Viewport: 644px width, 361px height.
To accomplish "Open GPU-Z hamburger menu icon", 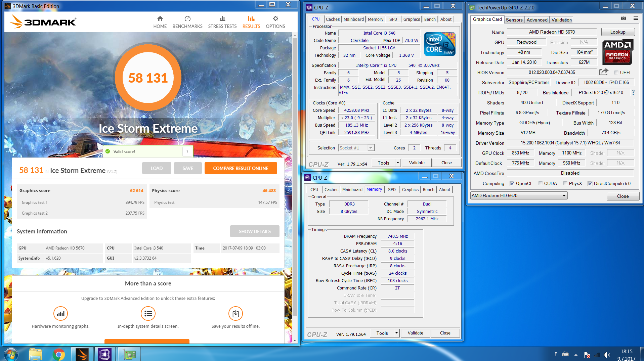I will (636, 18).
